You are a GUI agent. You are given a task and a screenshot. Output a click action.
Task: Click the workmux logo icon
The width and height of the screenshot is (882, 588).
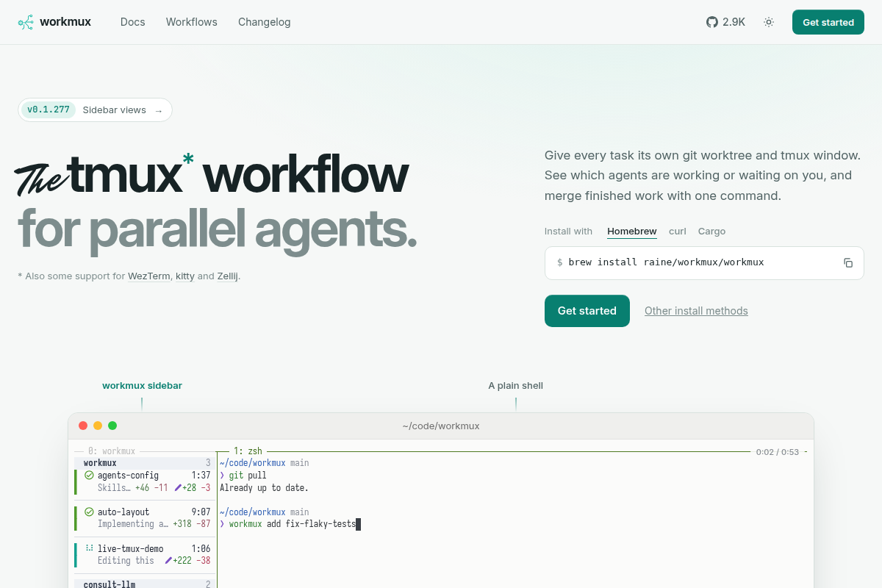click(x=26, y=22)
